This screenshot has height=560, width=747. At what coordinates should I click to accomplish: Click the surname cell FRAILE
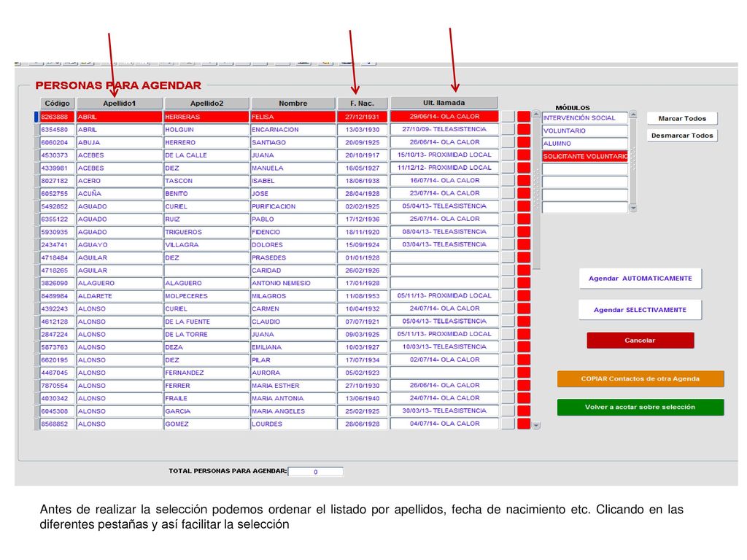(x=206, y=399)
